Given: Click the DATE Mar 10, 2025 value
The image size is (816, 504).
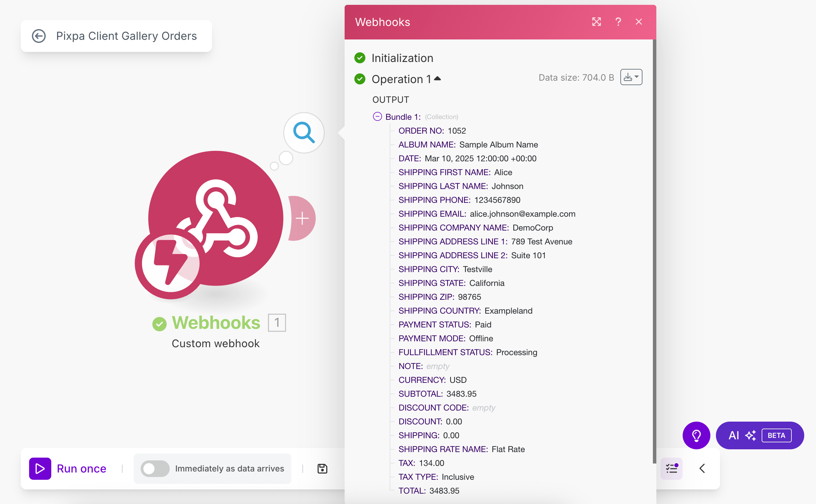Looking at the screenshot, I should pos(481,159).
